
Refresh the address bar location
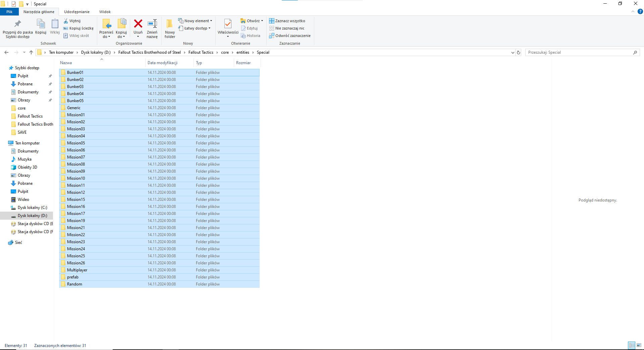pyautogui.click(x=519, y=52)
